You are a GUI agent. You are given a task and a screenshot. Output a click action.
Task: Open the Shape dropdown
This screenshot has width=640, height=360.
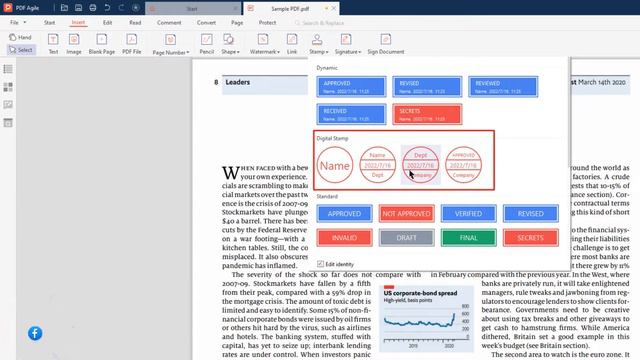[230, 44]
